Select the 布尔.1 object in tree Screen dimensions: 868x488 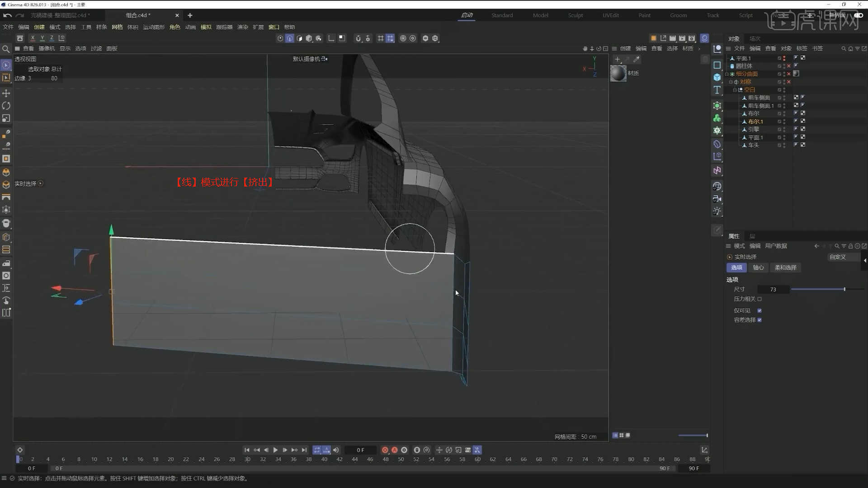755,122
